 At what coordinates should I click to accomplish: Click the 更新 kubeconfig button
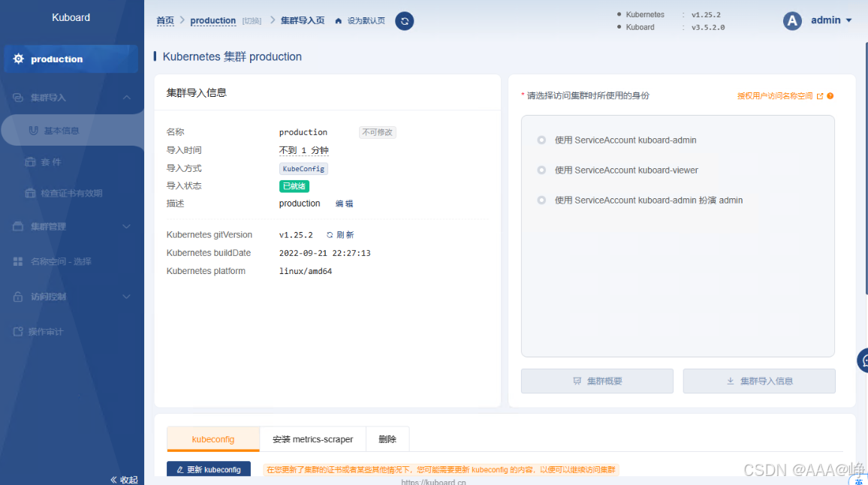pos(209,469)
